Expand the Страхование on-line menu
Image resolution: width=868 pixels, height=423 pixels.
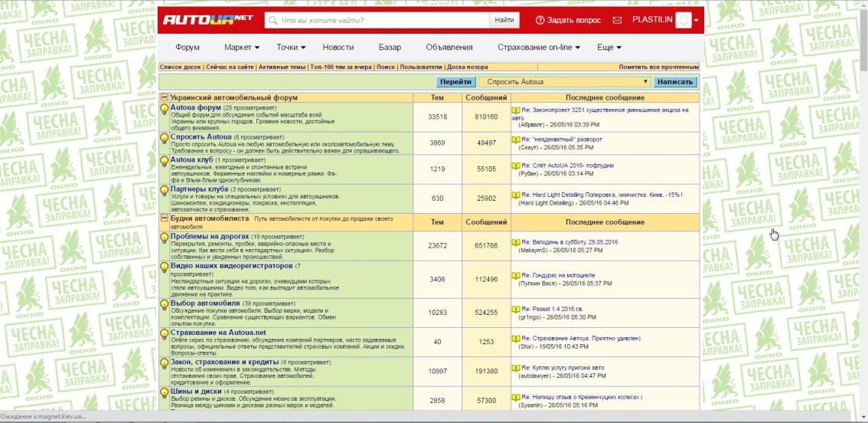[538, 48]
